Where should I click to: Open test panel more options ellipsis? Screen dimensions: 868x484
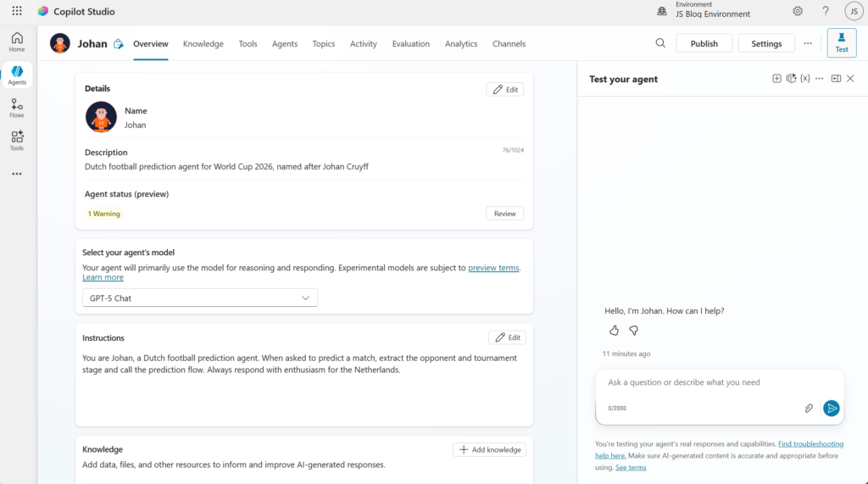820,79
